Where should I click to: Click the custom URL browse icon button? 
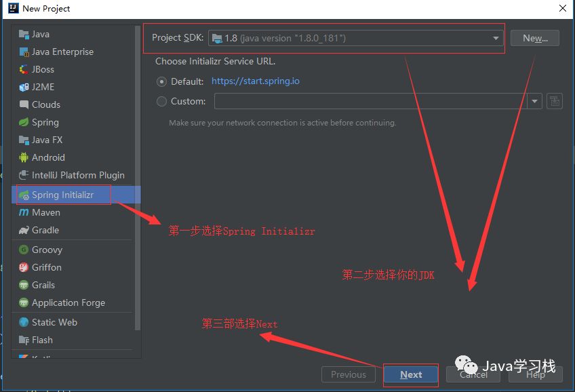click(555, 101)
